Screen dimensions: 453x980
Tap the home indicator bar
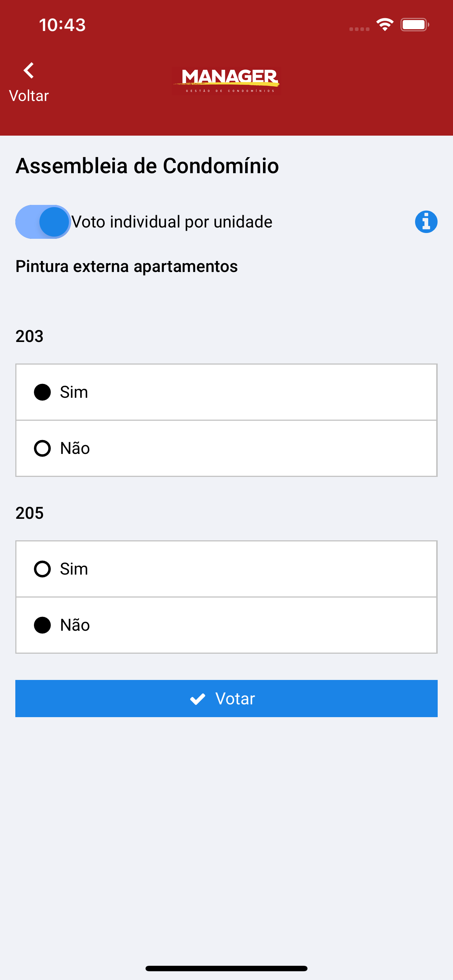pyautogui.click(x=226, y=968)
